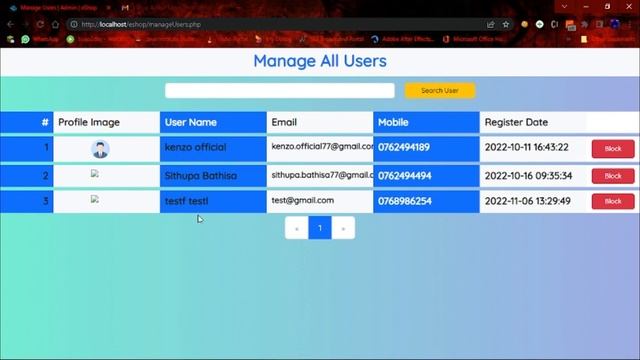Select username kenzo official
The image size is (640, 360).
point(196,147)
